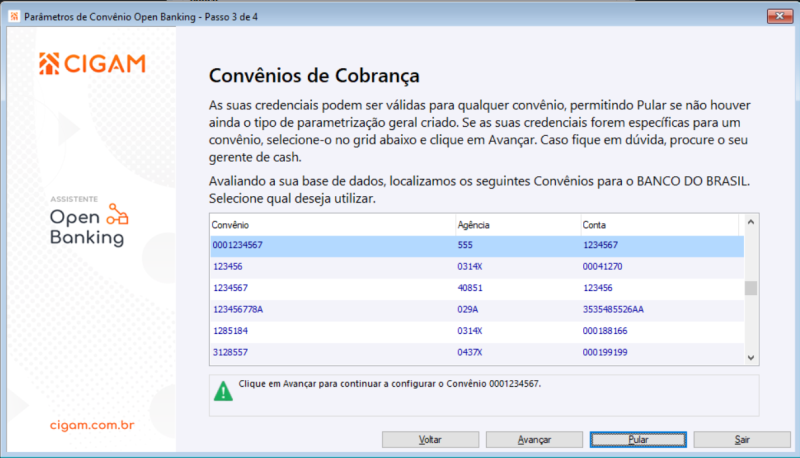Sort by the Agência column header
This screenshot has height=458, width=800.
point(518,225)
